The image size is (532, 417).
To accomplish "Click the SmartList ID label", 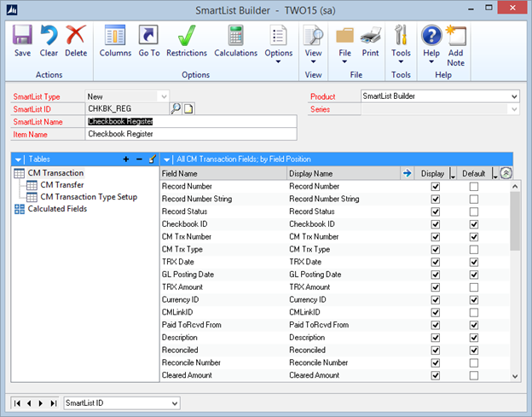I will [32, 109].
